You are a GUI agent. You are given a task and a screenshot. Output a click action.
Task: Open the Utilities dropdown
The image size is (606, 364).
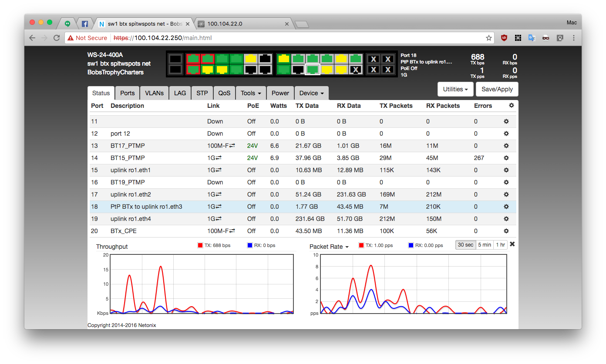pos(455,89)
